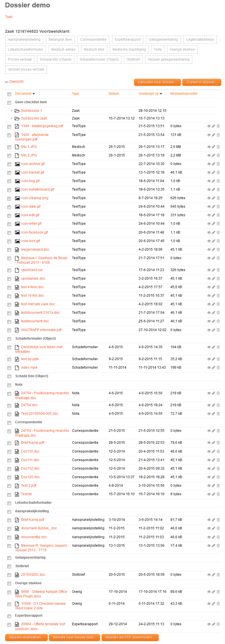The width and height of the screenshot is (225, 644).
Task: Click Selectie naar nieuwe taak button
Action: click(75, 637)
